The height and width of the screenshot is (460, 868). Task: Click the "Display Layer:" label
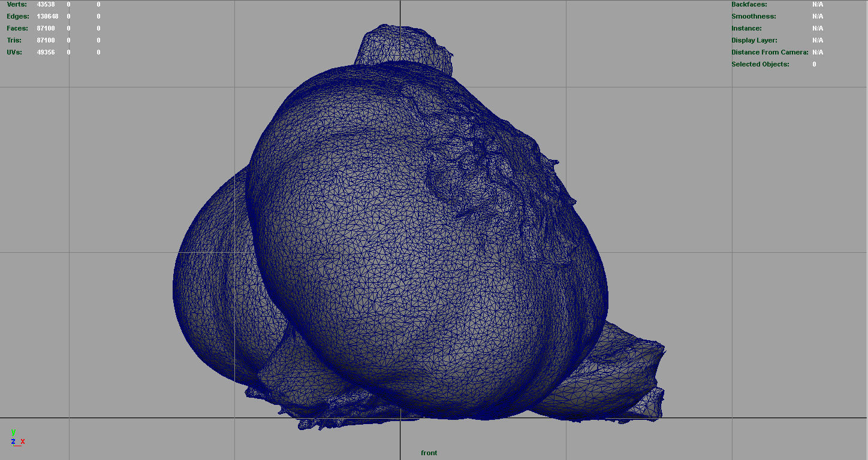click(754, 40)
